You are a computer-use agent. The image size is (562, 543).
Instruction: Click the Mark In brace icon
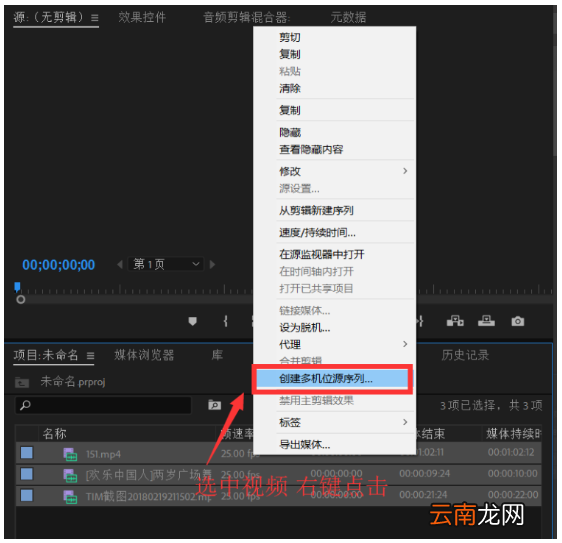pyautogui.click(x=225, y=321)
